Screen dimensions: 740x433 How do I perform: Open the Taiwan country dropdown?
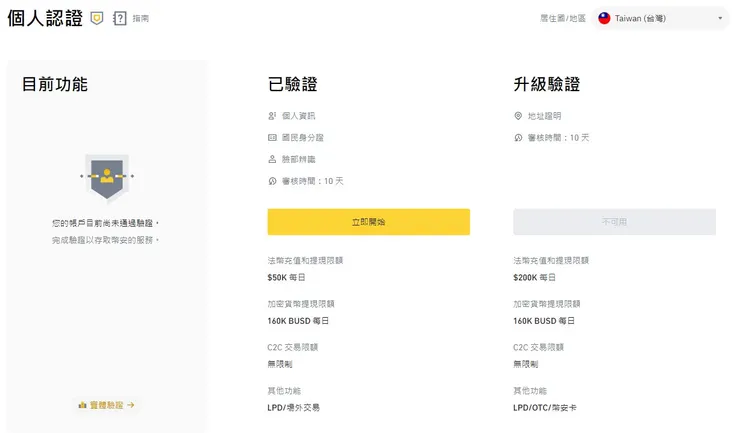pyautogui.click(x=660, y=18)
